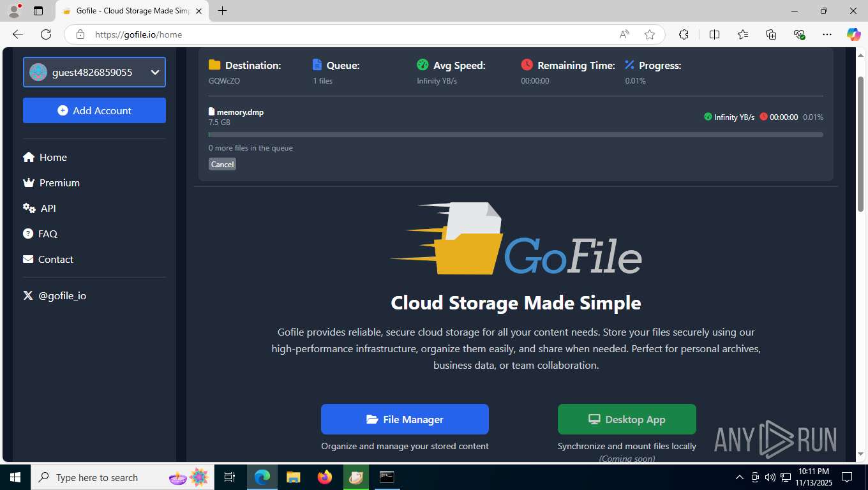Image resolution: width=868 pixels, height=490 pixels.
Task: Open the Extensions puzzle icon
Action: [684, 34]
